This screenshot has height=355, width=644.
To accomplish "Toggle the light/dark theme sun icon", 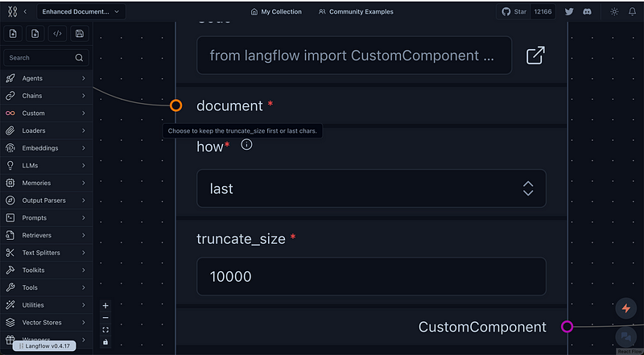I will 614,12.
